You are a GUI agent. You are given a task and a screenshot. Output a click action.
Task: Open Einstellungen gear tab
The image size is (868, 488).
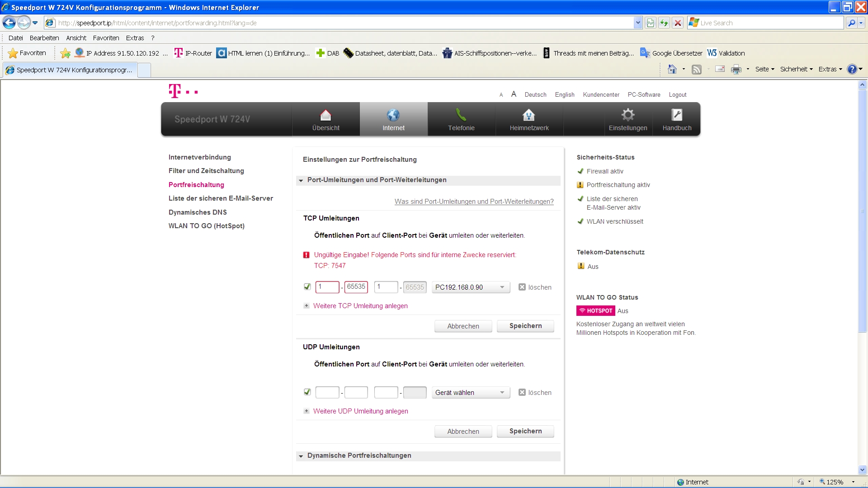tap(628, 119)
